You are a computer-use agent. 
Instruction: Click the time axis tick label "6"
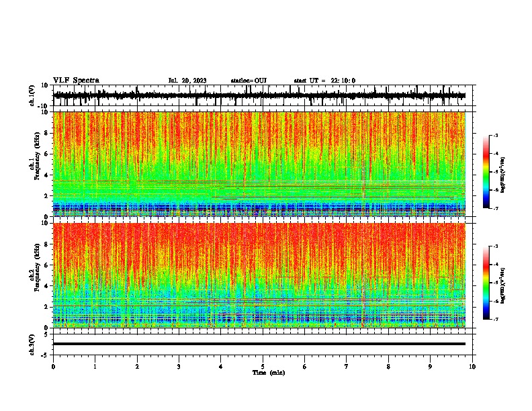coord(305,367)
